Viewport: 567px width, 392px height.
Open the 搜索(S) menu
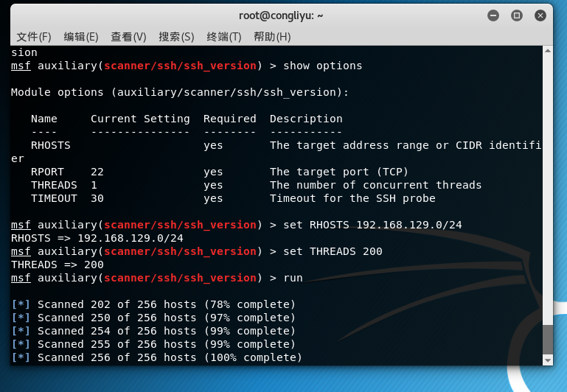pyautogui.click(x=176, y=37)
